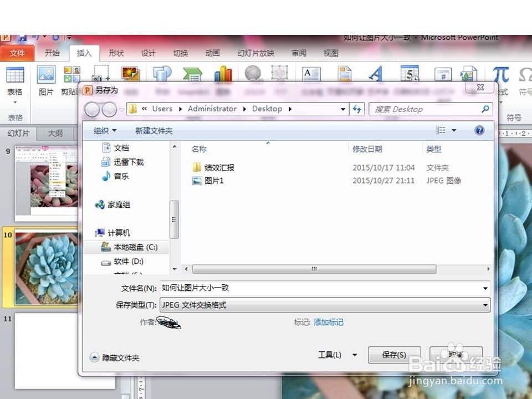The image size is (532, 399).
Task: Expand the address bar history dropdown
Action: 343,109
